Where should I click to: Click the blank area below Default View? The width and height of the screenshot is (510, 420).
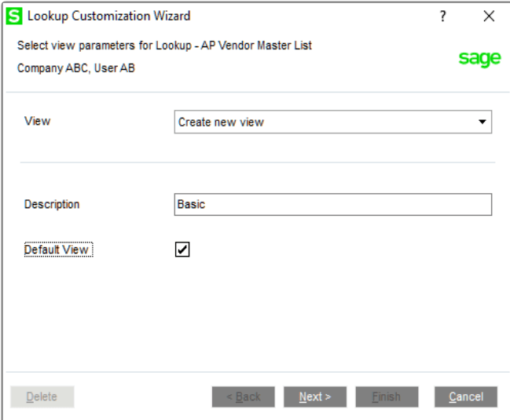tap(255, 314)
